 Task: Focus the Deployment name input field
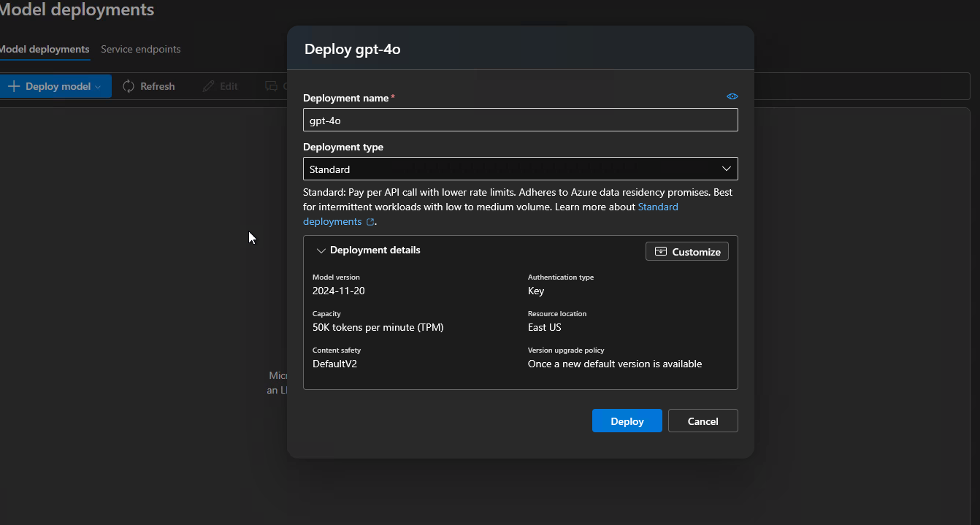(520, 120)
